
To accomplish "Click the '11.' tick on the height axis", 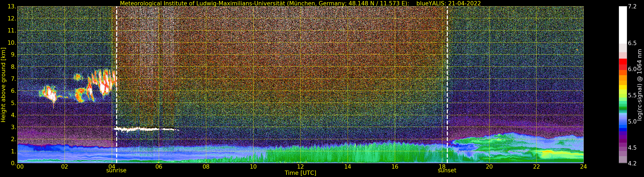I will tap(12, 31).
